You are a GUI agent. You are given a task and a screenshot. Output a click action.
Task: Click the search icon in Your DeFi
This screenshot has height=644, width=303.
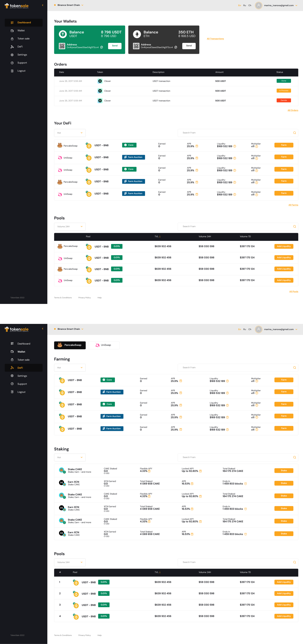295,133
